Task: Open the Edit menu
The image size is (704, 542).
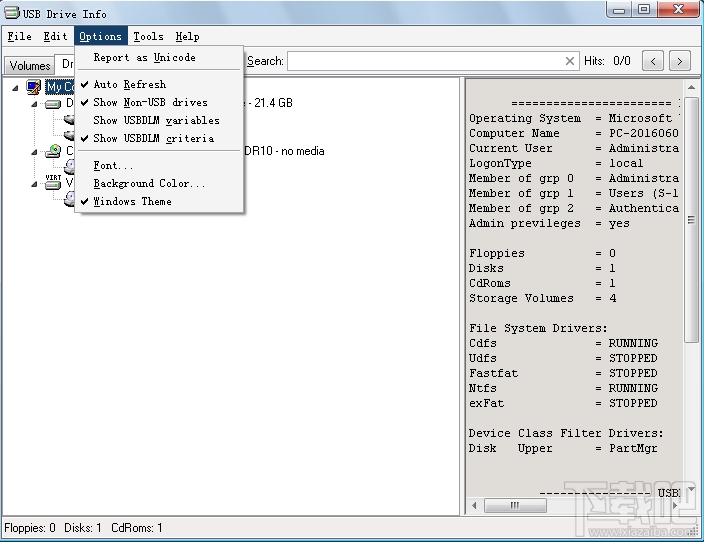Action: tap(55, 36)
